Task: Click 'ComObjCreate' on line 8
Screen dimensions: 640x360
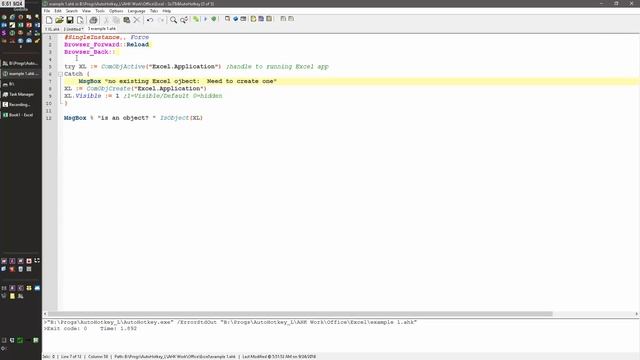Action: tap(108, 89)
